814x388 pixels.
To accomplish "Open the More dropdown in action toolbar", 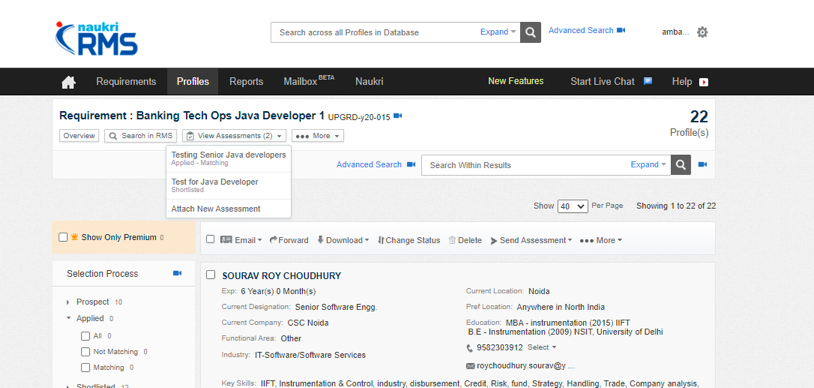I will [601, 240].
